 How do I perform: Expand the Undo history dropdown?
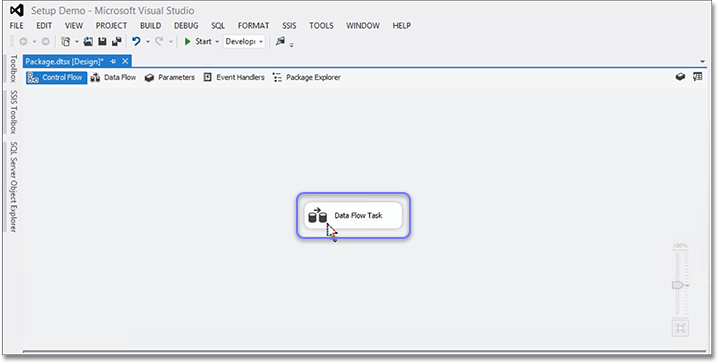(x=148, y=42)
